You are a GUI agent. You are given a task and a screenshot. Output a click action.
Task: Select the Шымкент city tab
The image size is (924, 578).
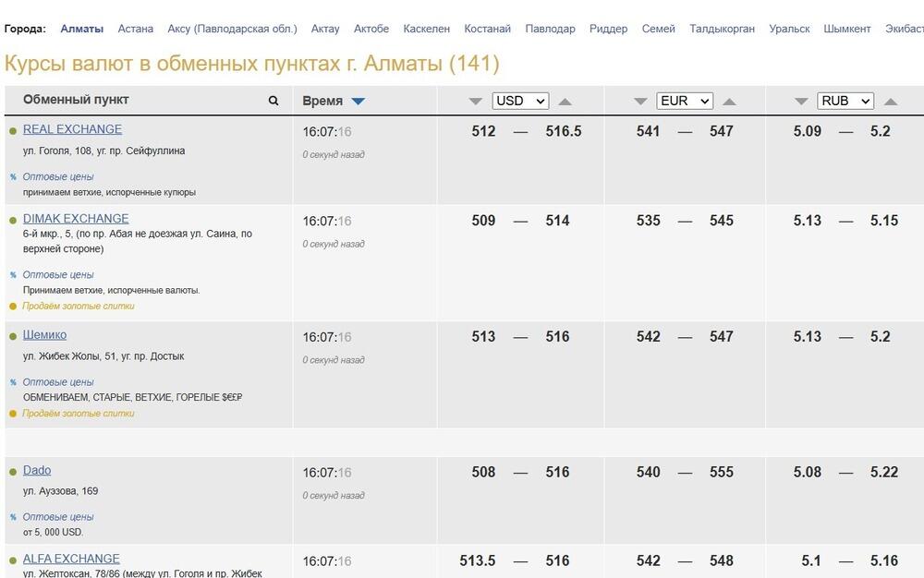click(846, 29)
